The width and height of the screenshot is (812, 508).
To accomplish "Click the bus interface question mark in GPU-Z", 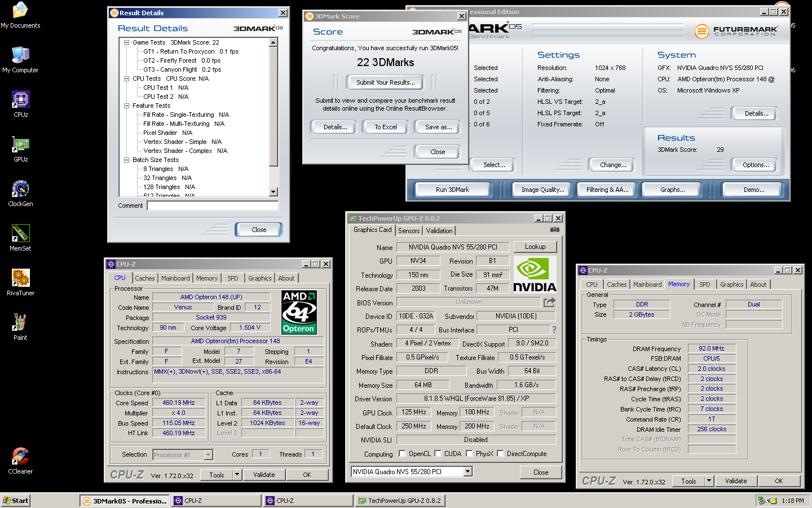I will pos(554,330).
